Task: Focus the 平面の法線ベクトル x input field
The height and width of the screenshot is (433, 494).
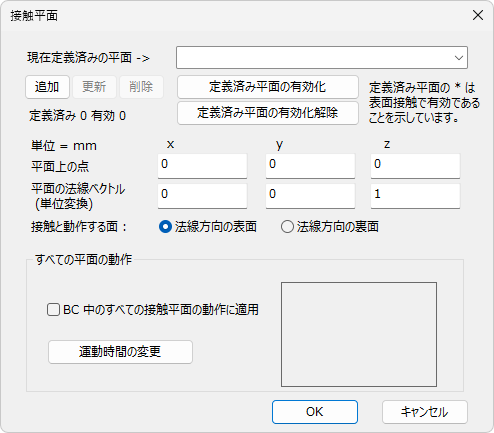Action: (202, 196)
